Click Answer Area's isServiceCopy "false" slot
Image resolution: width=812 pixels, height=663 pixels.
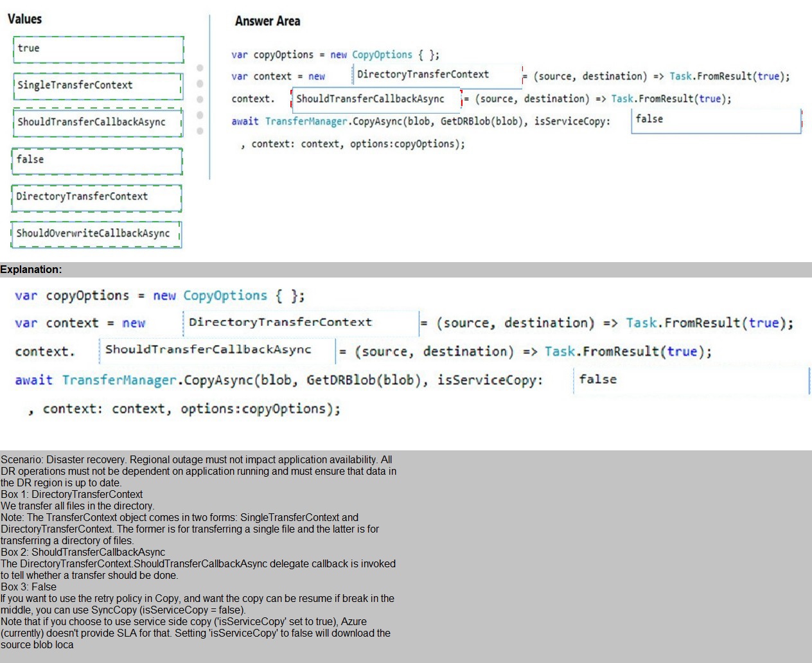tap(716, 120)
